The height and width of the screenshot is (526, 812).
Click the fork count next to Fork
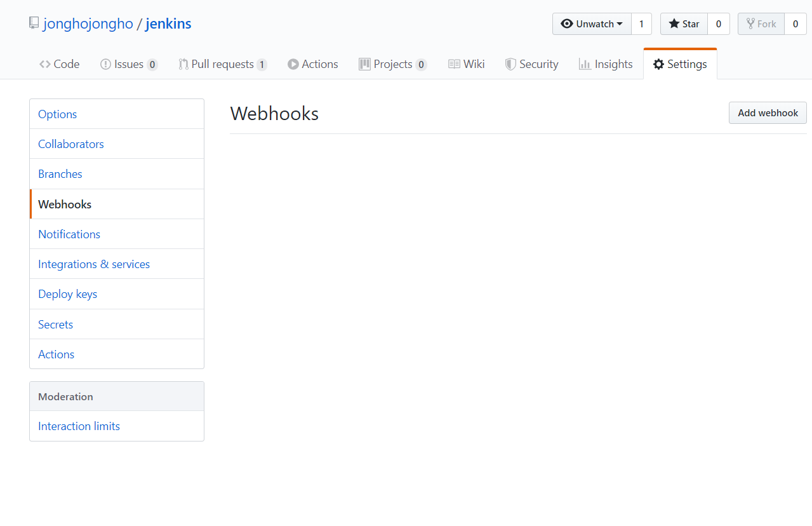795,24
